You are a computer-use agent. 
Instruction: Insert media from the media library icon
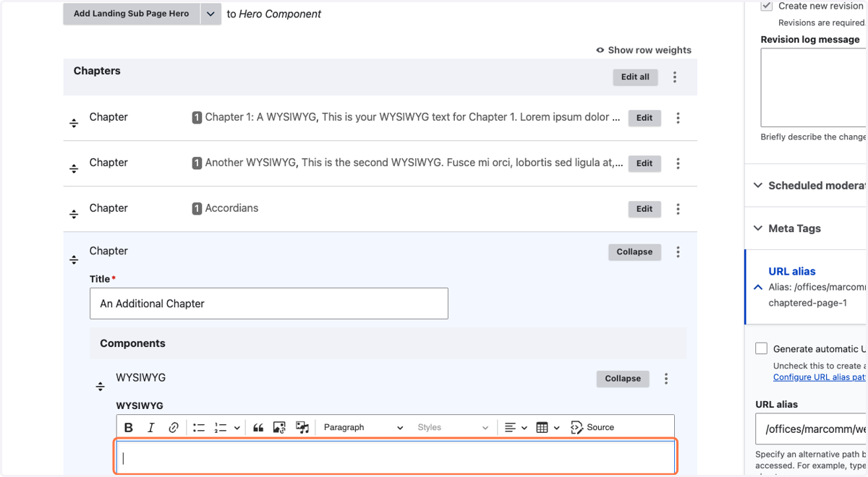pyautogui.click(x=302, y=427)
